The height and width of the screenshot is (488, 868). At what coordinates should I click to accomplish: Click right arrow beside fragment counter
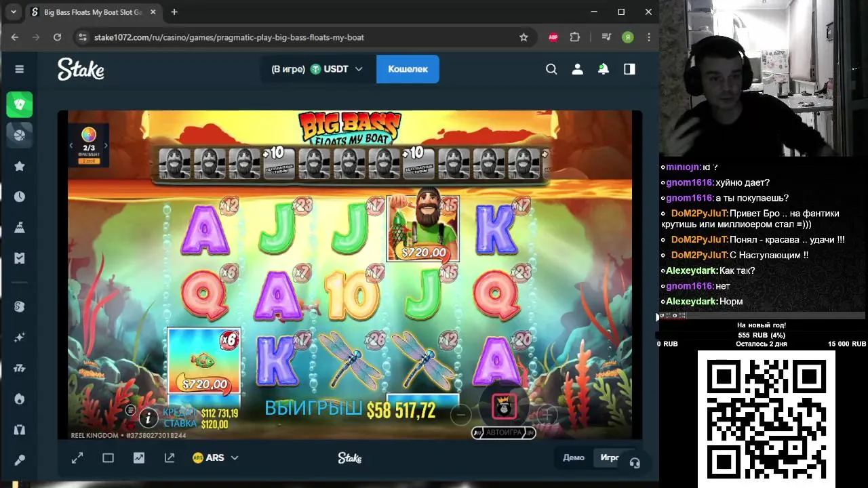click(x=106, y=146)
